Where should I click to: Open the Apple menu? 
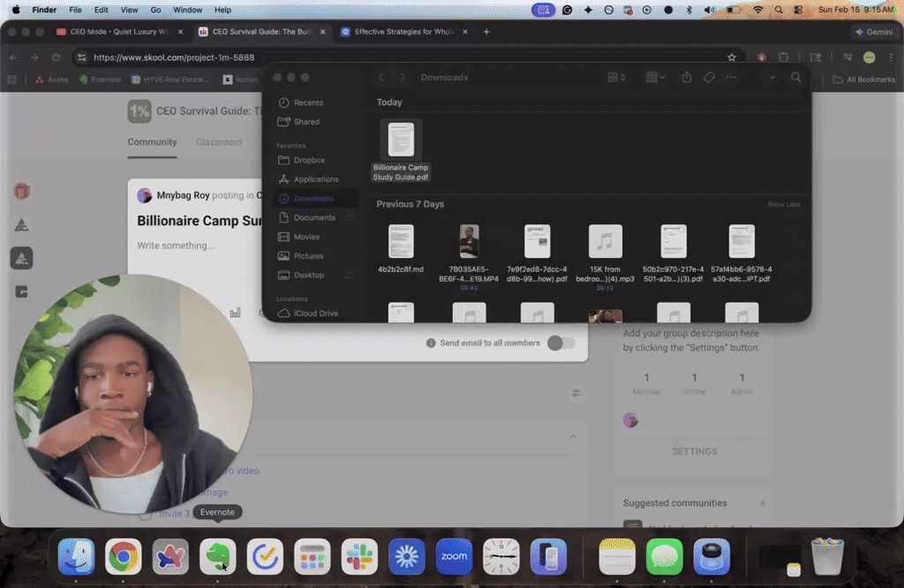16,10
